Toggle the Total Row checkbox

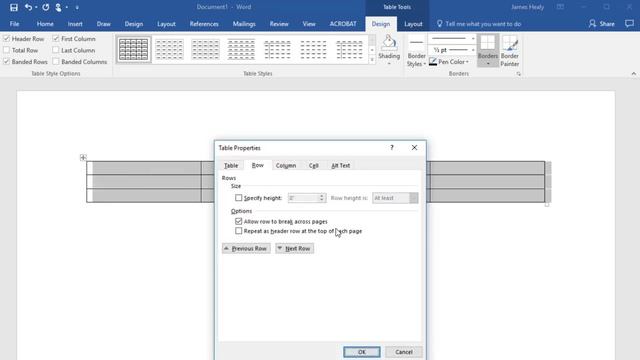click(x=7, y=50)
